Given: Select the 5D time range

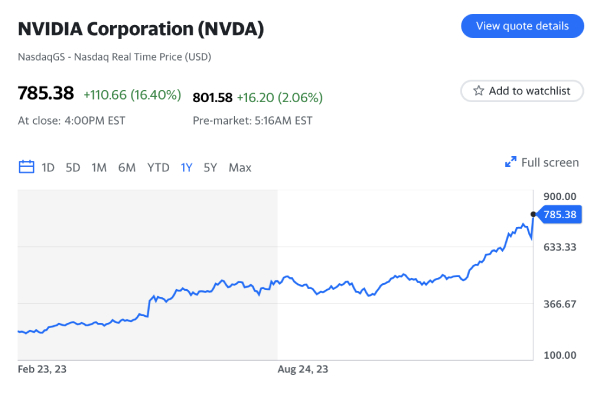Looking at the screenshot, I should coord(73,167).
